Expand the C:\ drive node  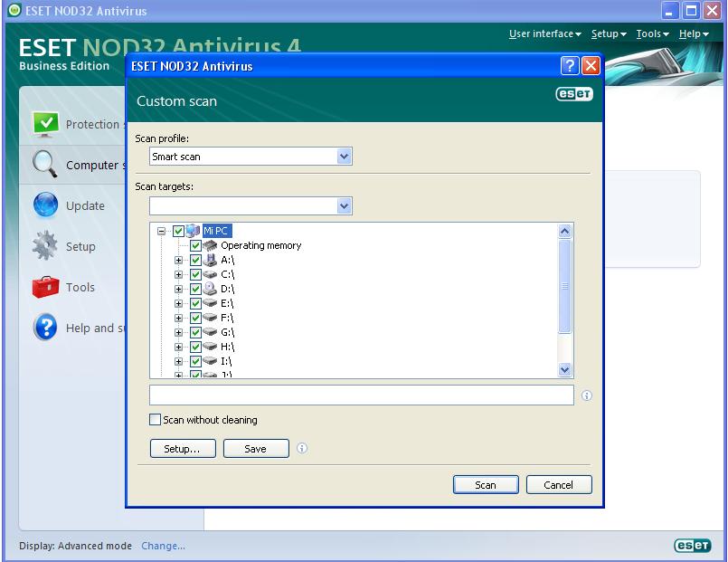[x=178, y=274]
